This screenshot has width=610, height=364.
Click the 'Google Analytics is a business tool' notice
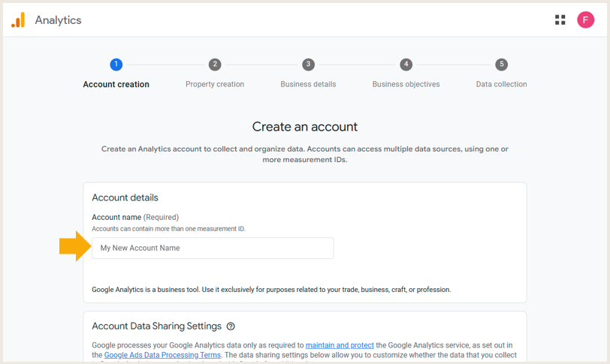click(271, 290)
